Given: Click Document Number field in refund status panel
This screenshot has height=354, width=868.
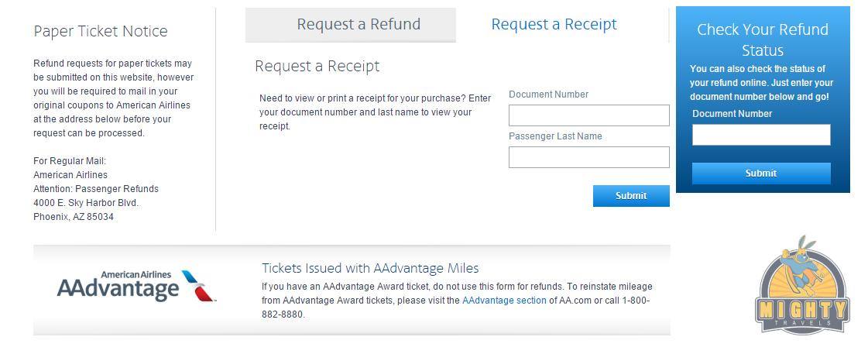Looking at the screenshot, I should click(x=760, y=135).
